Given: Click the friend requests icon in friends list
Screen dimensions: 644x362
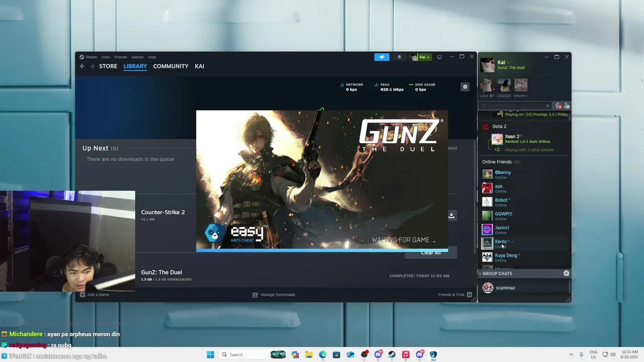Looking at the screenshot, I should tap(558, 106).
